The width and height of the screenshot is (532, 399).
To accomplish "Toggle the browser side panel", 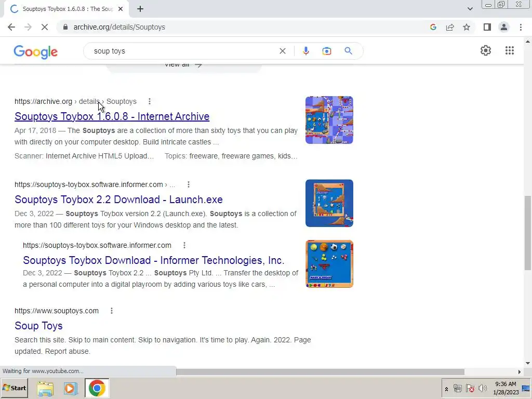I will click(x=487, y=27).
